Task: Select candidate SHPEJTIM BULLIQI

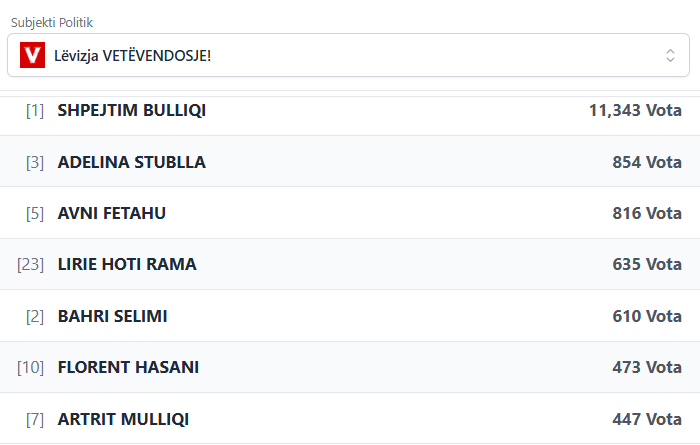Action: click(x=132, y=110)
